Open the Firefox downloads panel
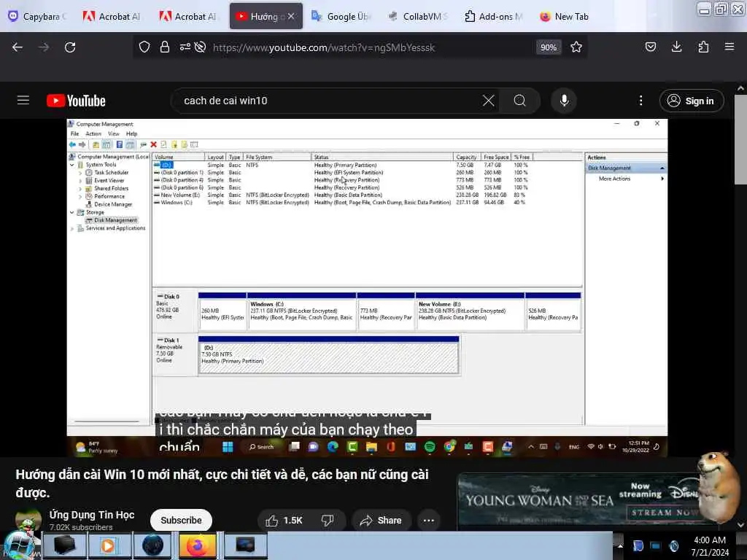This screenshot has width=747, height=560. (x=676, y=47)
